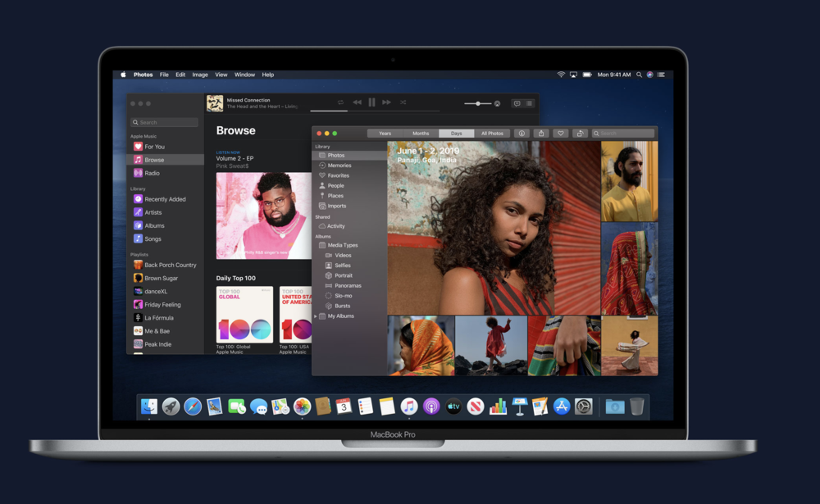This screenshot has width=820, height=504.
Task: Open the Image menu in menu bar
Action: 200,75
